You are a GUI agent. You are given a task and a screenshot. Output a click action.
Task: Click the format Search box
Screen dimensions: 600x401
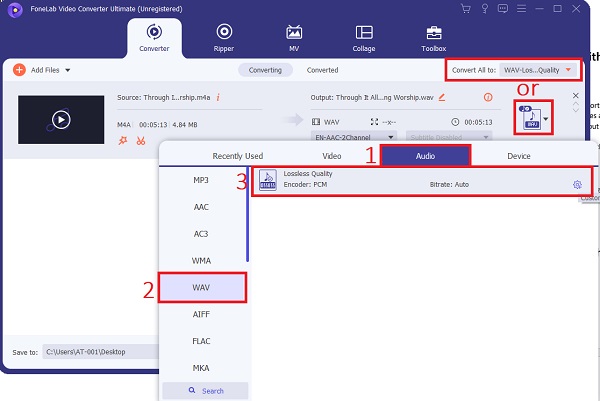205,391
